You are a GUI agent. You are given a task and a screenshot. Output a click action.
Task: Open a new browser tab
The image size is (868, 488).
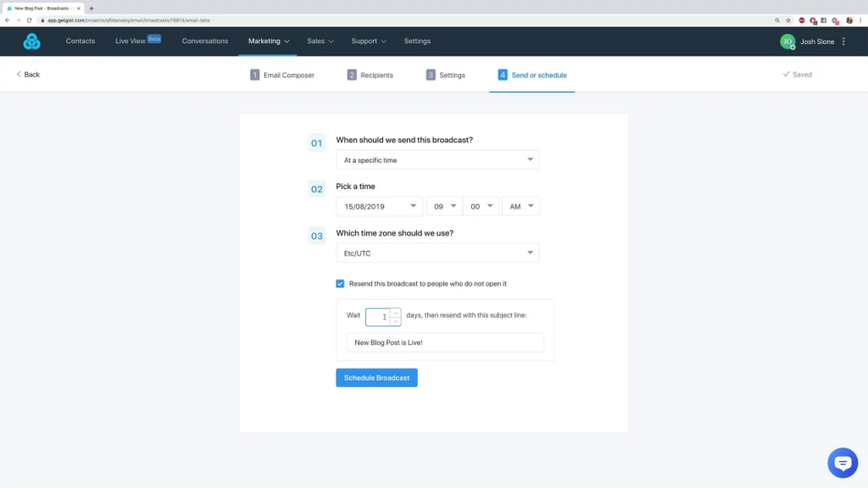92,8
